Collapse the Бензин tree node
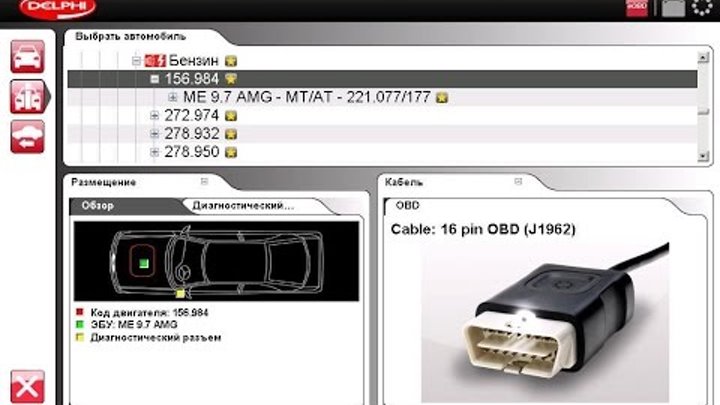 tap(136, 61)
